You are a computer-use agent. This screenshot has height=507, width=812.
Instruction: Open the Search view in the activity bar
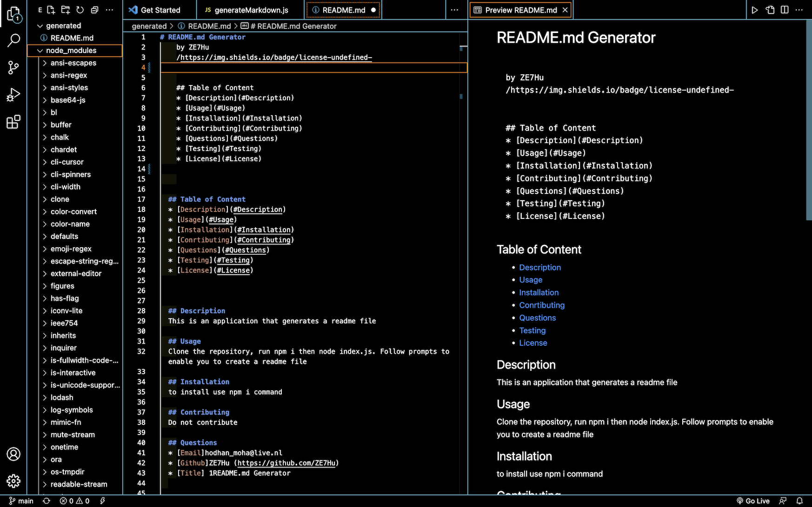click(x=13, y=41)
